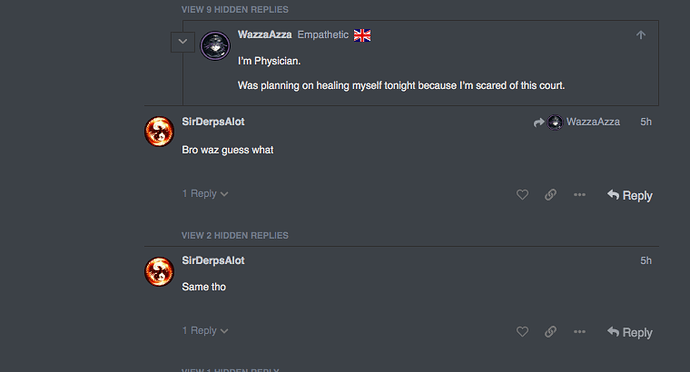Expand "1 Reply" under "Bro waz guess what"
This screenshot has width=690, height=372.
tap(205, 194)
